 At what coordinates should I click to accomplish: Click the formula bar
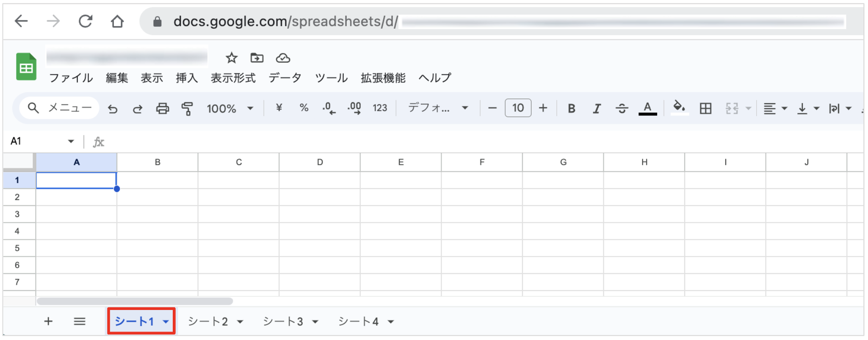[483, 141]
